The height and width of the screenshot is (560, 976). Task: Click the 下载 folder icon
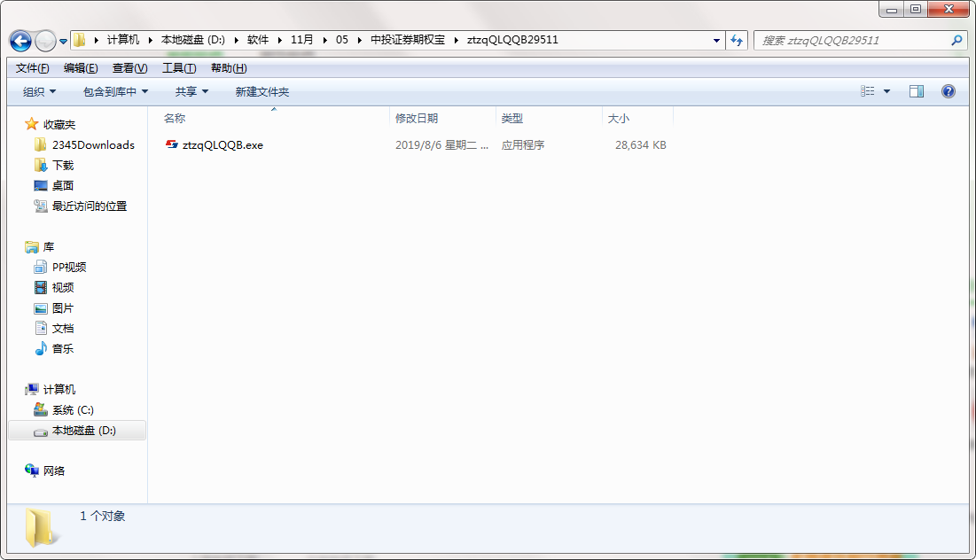coord(41,166)
